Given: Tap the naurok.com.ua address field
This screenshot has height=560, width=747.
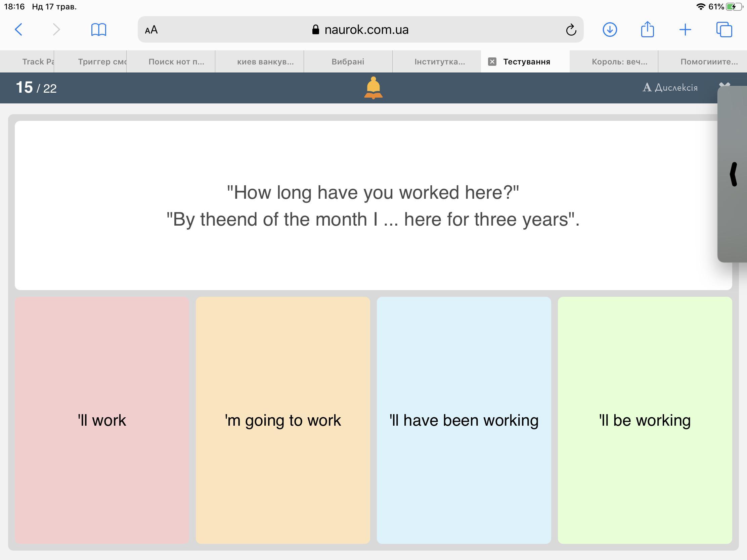Looking at the screenshot, I should (x=360, y=30).
